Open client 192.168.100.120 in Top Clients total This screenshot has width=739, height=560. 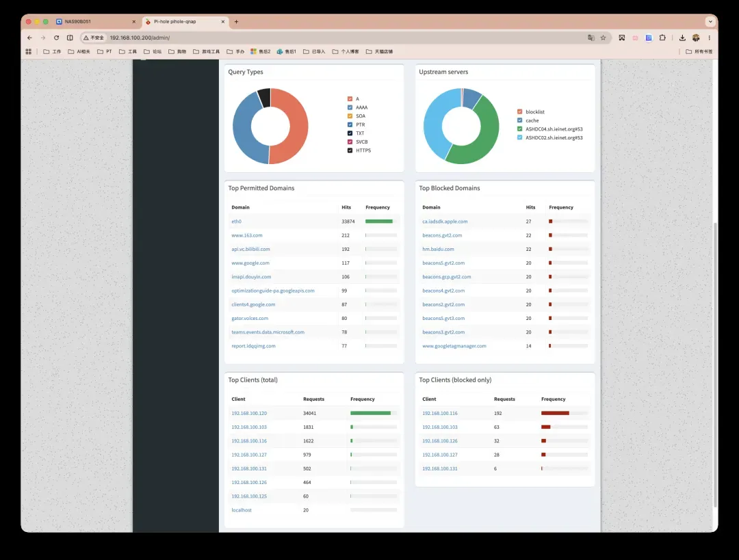pyautogui.click(x=249, y=413)
